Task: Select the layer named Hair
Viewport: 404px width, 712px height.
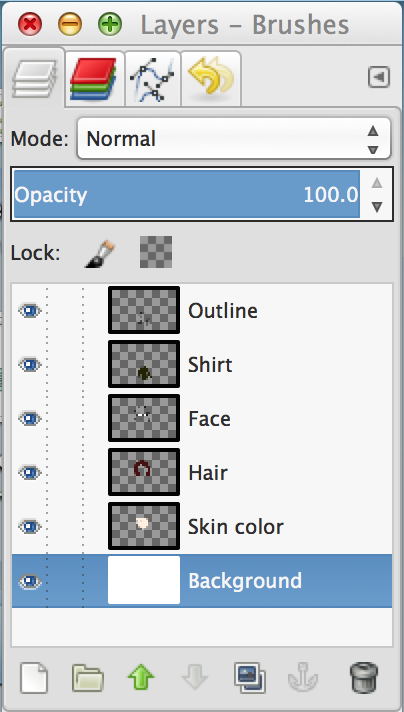Action: tap(208, 473)
